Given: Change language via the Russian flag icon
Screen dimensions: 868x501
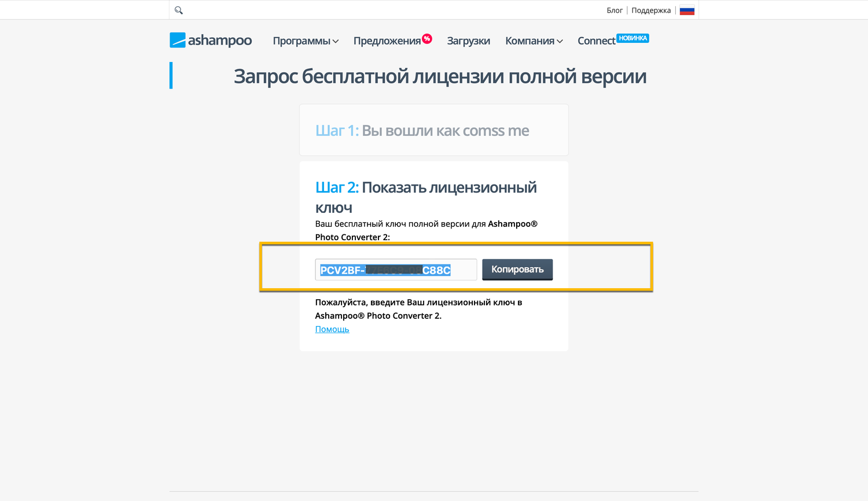Looking at the screenshot, I should pyautogui.click(x=687, y=10).
